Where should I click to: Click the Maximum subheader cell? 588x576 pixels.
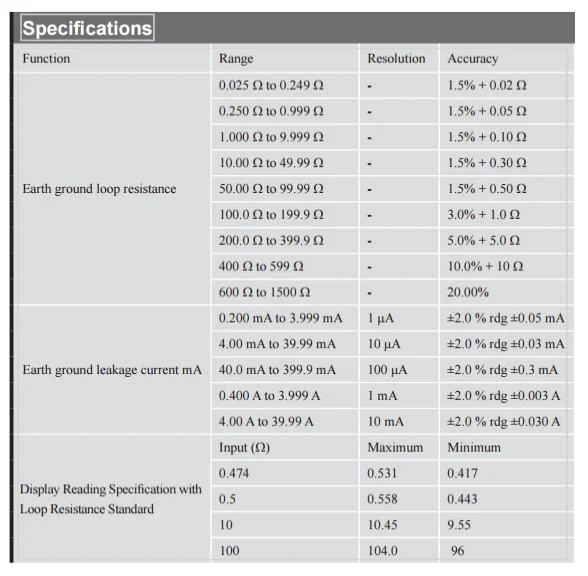click(399, 448)
